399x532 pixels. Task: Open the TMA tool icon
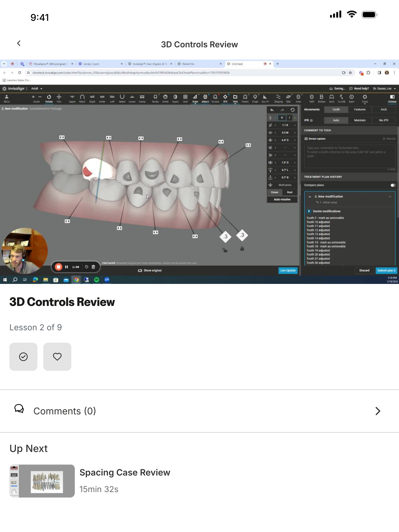(x=235, y=98)
